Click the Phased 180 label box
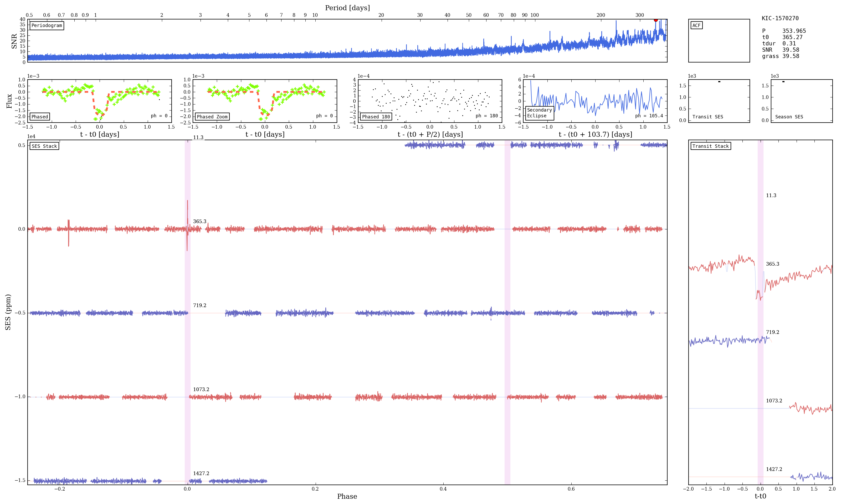This screenshot has width=841, height=504. coord(376,117)
